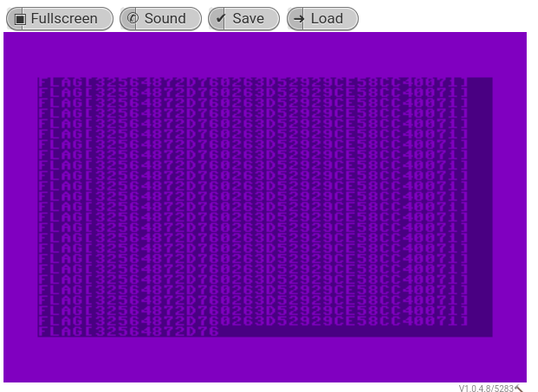Click the version text V1.0.4.8/5283
This screenshot has width=538, height=392.
(x=486, y=389)
